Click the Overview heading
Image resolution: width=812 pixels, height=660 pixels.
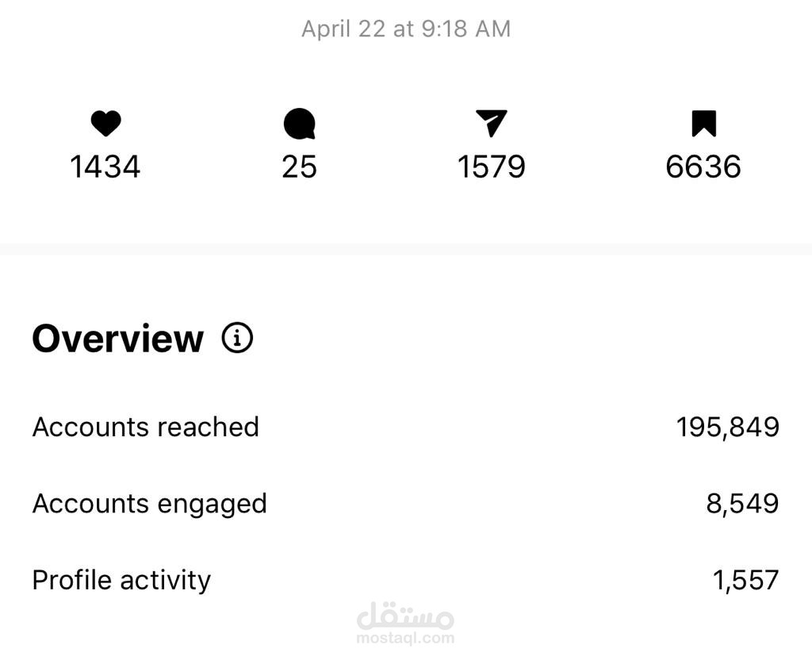[x=117, y=339]
